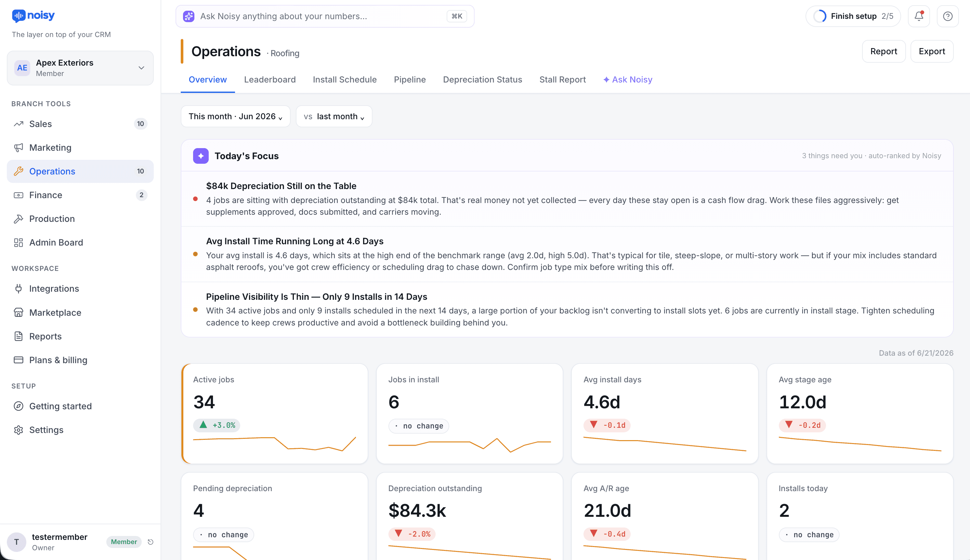Go to the Depreciation Status tab
This screenshot has width=970, height=560.
point(482,80)
